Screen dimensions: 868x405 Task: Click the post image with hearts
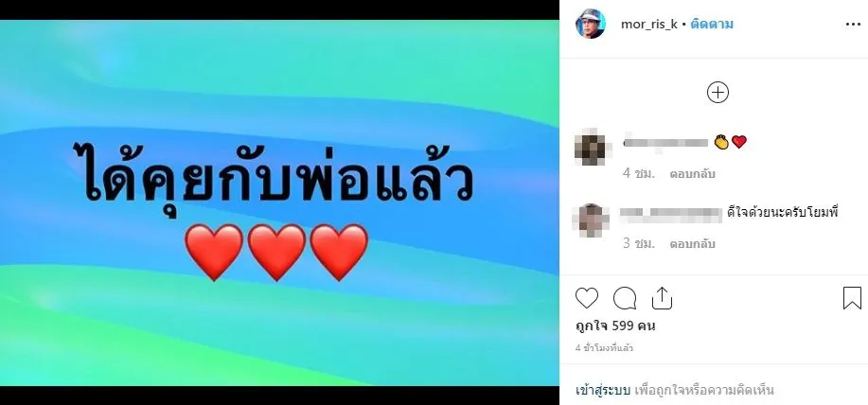(x=279, y=203)
